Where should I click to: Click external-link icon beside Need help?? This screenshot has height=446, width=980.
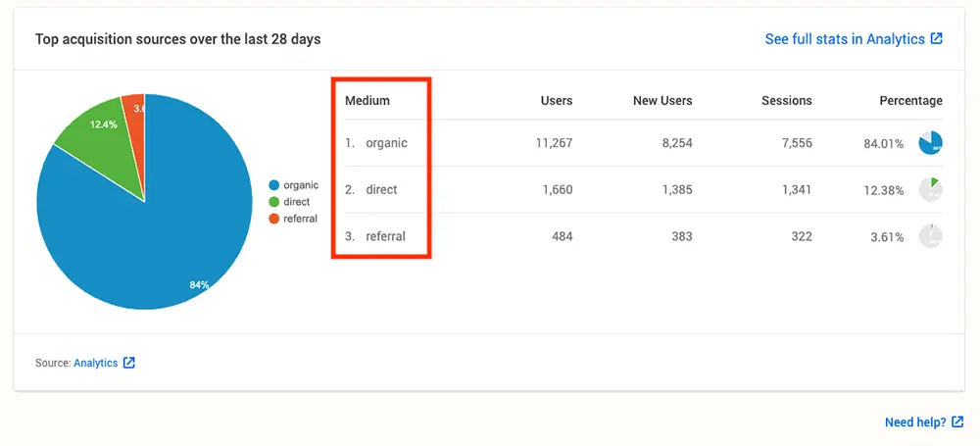957,421
